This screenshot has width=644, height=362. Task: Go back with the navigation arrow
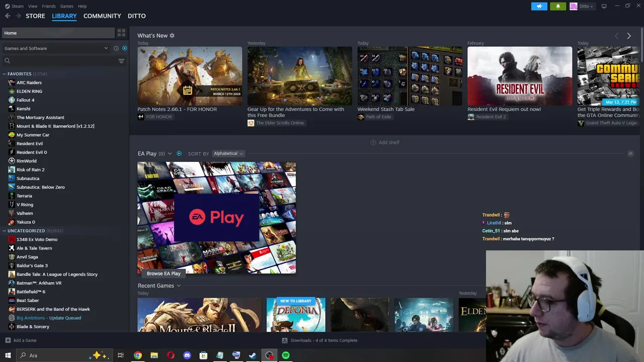(8, 16)
